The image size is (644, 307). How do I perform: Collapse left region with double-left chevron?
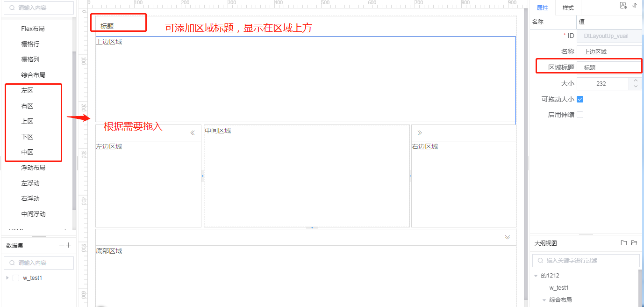193,133
